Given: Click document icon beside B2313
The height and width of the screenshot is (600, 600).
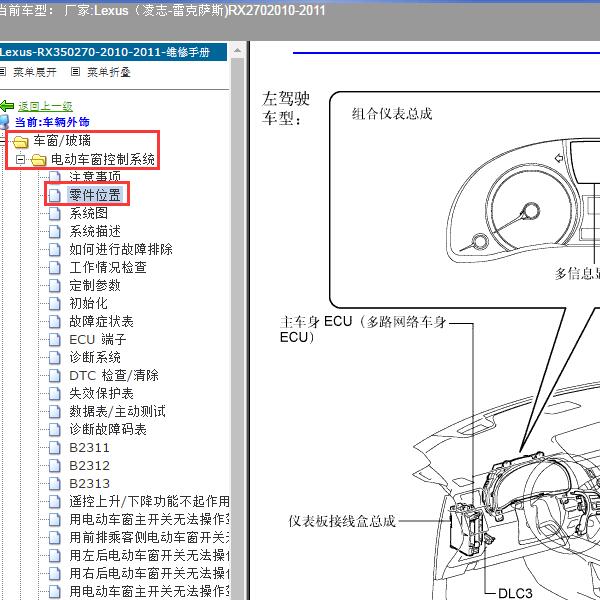Looking at the screenshot, I should pyautogui.click(x=55, y=483).
